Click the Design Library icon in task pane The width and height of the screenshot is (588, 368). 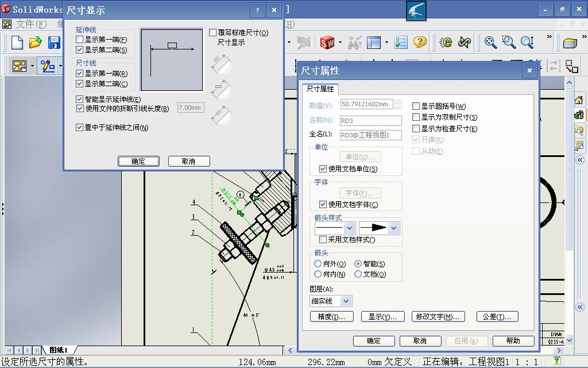click(x=579, y=115)
